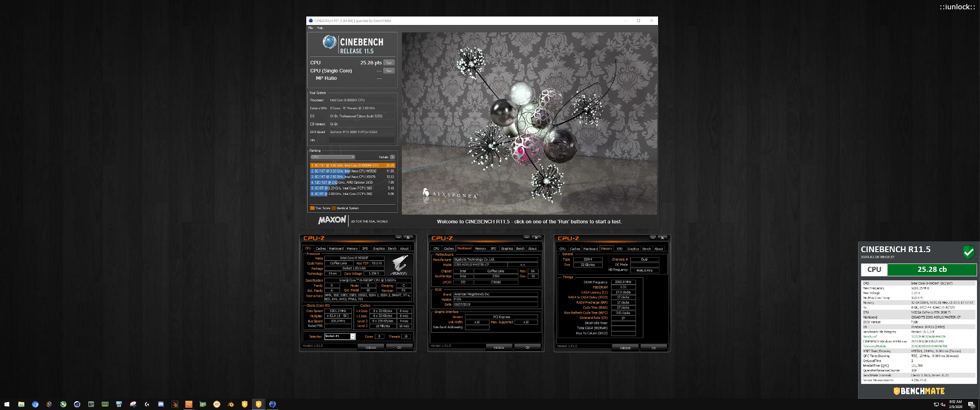Image resolution: width=980 pixels, height=410 pixels.
Task: Select Bench tab in Mainboard CPU-Z window
Action: [520, 248]
